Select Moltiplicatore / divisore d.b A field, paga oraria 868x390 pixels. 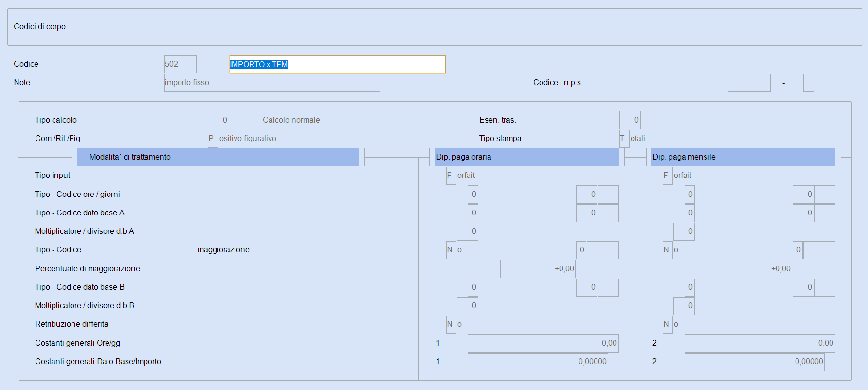[467, 231]
